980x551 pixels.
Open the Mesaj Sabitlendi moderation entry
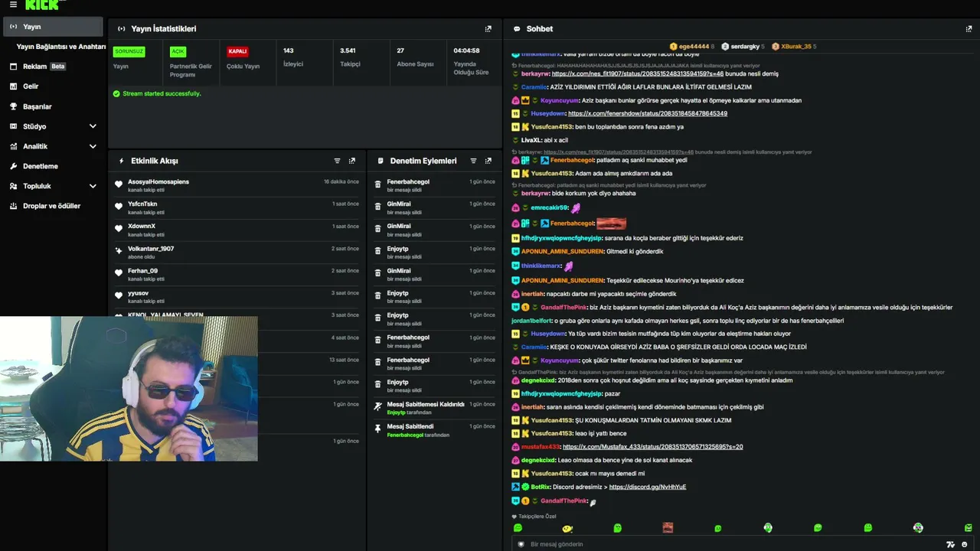point(435,430)
